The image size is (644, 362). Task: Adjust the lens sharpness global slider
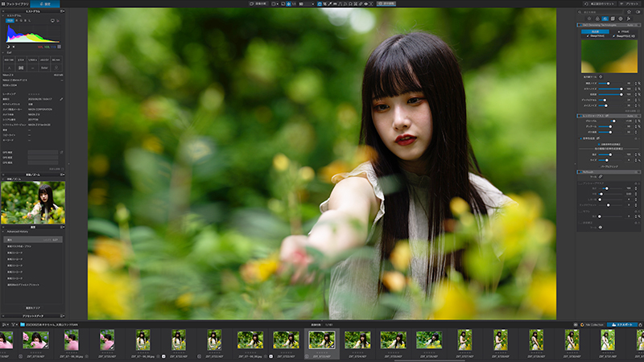(610, 121)
